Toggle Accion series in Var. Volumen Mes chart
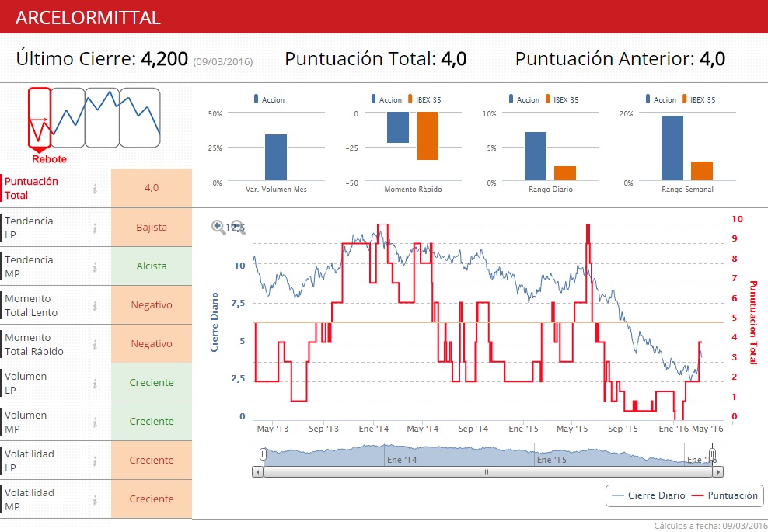The width and height of the screenshot is (768, 532). pos(269,99)
